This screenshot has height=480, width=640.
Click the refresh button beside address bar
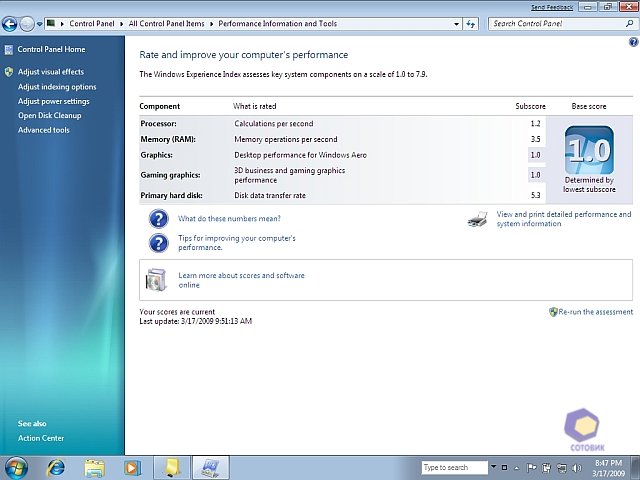pyautogui.click(x=470, y=23)
